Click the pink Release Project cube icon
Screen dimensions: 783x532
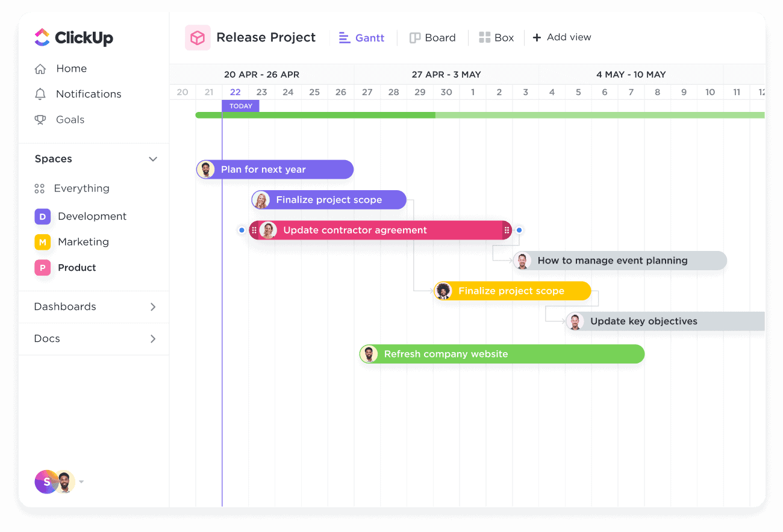(198, 37)
